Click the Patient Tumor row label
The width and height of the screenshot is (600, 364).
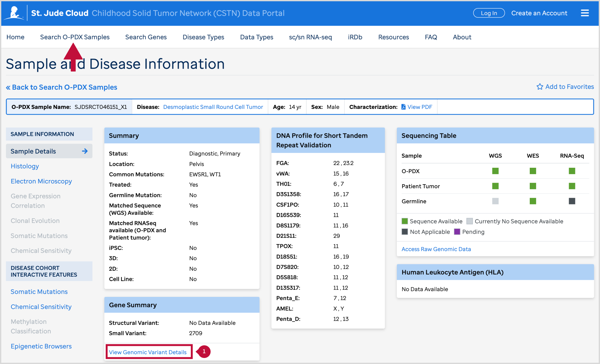click(421, 186)
